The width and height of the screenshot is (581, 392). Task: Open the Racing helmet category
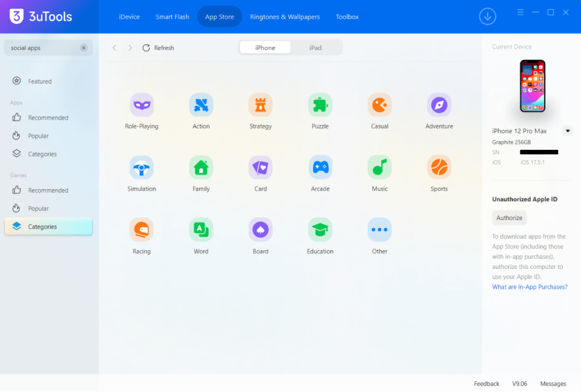click(x=141, y=230)
